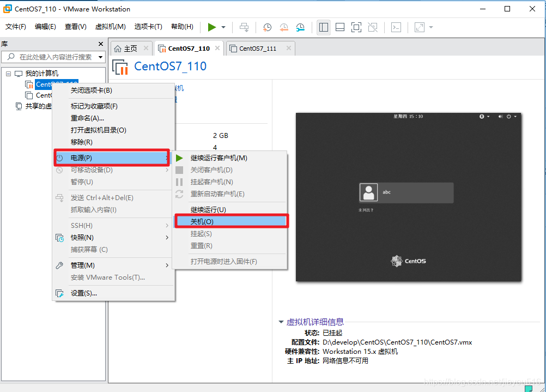Enter full screen mode
This screenshot has height=392, width=546.
[x=355, y=27]
